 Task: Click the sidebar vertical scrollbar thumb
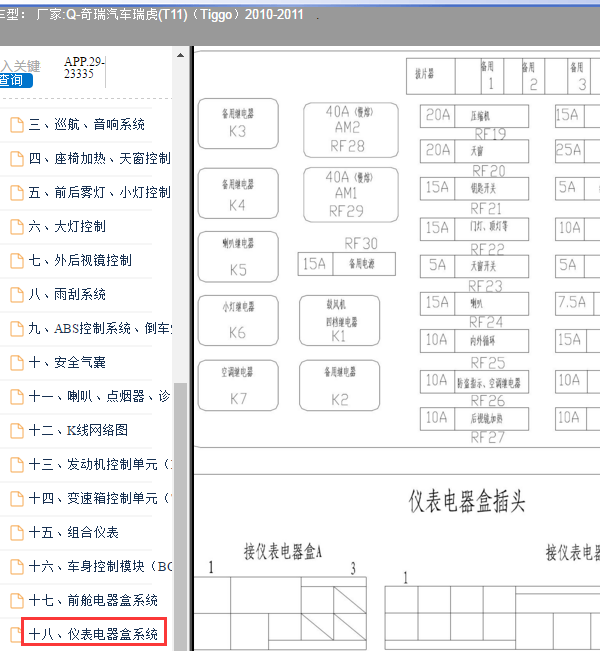(180, 516)
